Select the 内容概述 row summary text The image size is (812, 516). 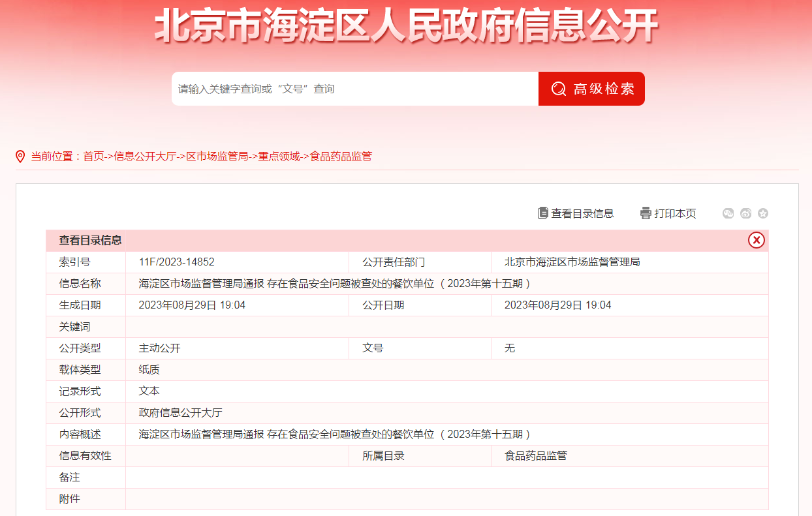coord(335,434)
